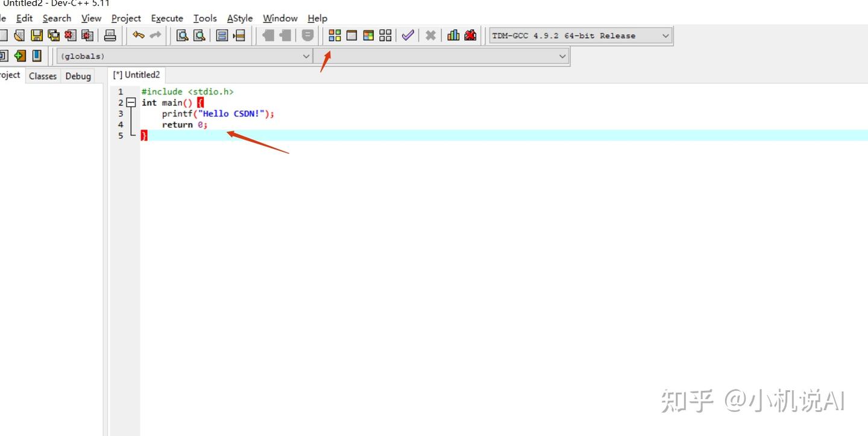The width and height of the screenshot is (868, 436).
Task: Open the Search menu
Action: coord(57,18)
